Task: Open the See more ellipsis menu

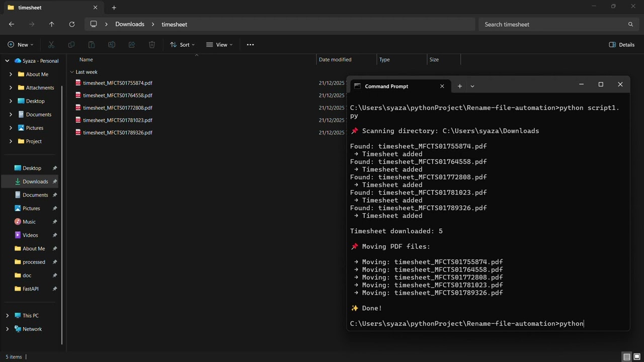Action: pos(250,45)
